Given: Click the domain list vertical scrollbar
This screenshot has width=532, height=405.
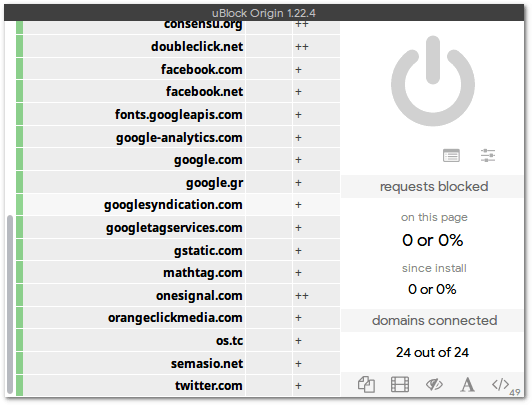Looking at the screenshot, I should click(10, 304).
